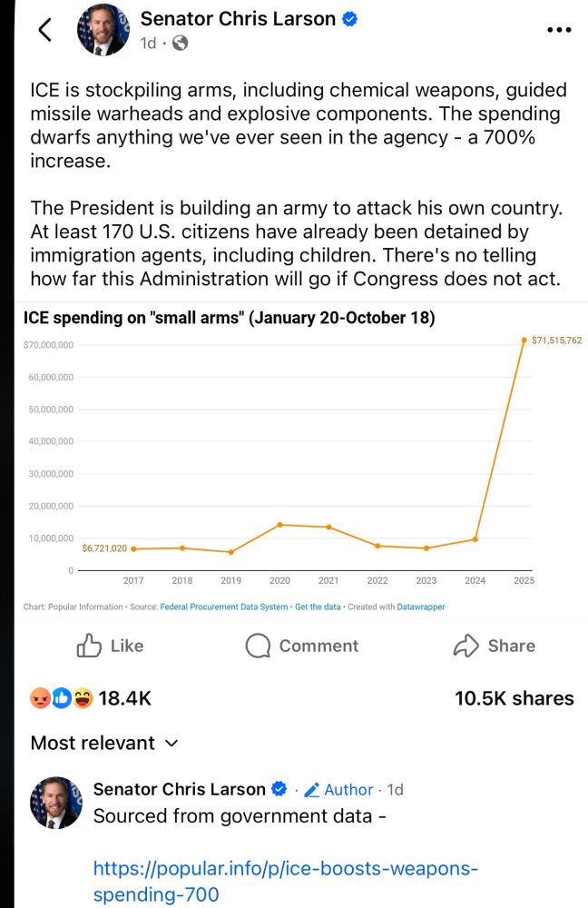Open the angry reaction emoji list

pos(39,698)
